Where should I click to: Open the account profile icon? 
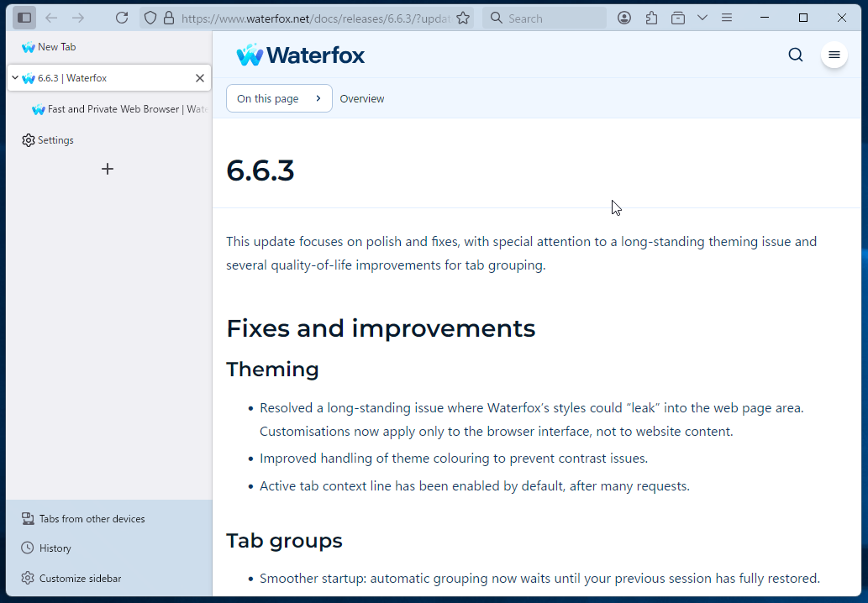(624, 17)
